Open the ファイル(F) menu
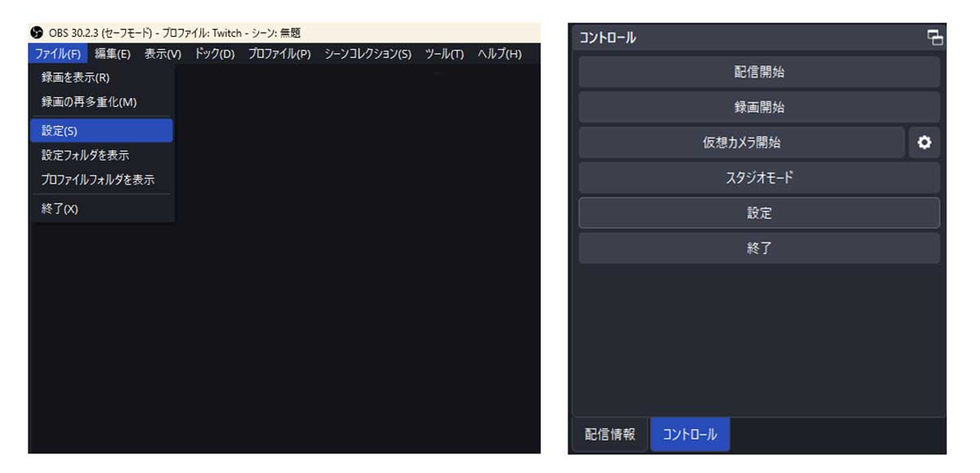Viewport: 980px width, 473px height. [x=58, y=54]
